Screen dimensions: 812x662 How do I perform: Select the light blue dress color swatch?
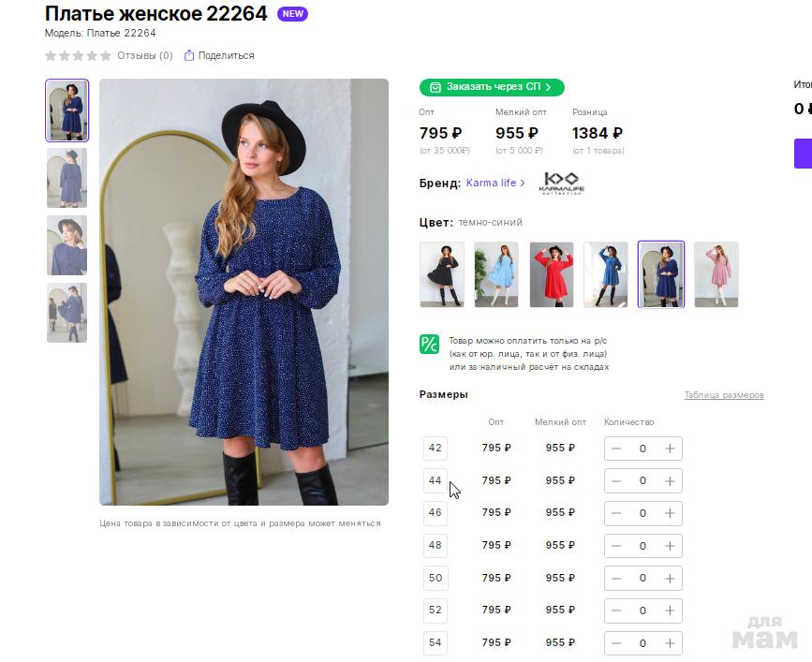(496, 274)
